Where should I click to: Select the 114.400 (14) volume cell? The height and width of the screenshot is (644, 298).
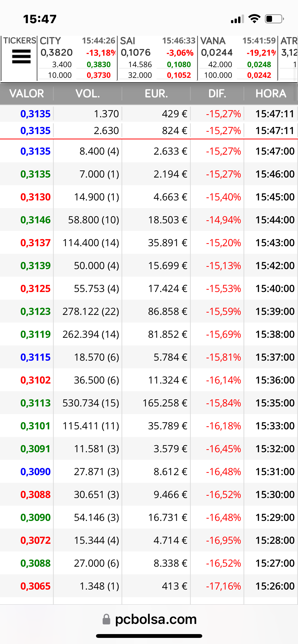click(91, 243)
